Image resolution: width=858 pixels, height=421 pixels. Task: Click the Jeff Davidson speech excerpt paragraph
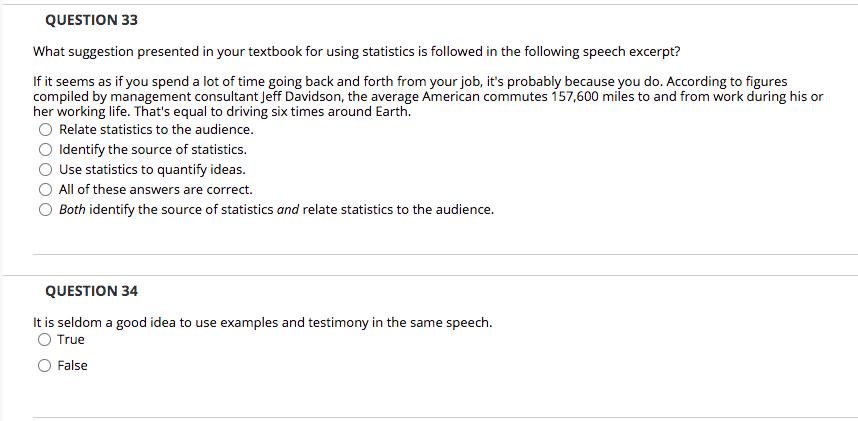point(428,95)
